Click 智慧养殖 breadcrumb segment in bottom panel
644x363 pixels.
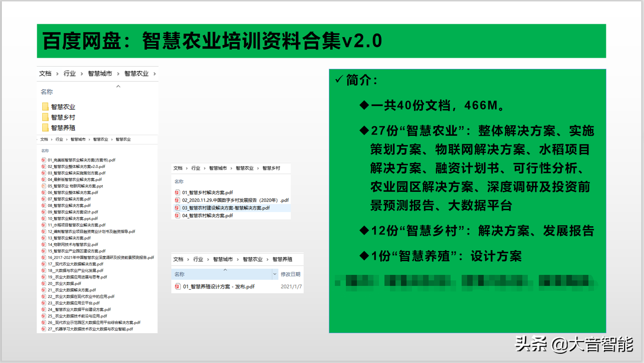[x=282, y=259]
